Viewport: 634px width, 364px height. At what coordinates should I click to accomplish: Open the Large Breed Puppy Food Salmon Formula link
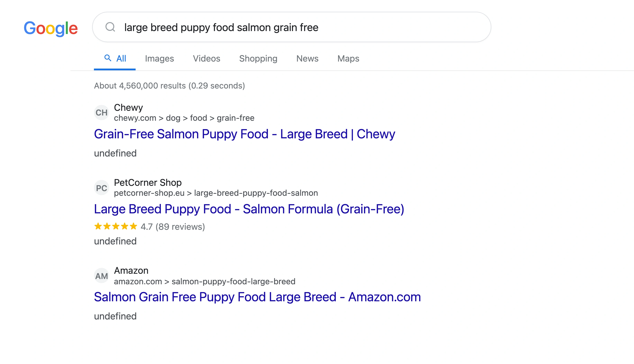[249, 209]
